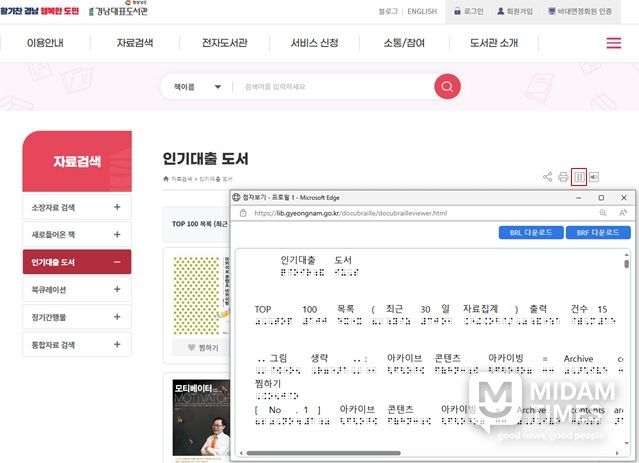Click the scroll-down arrow in braille viewer
Screen dimensions: 639x463
626,443
